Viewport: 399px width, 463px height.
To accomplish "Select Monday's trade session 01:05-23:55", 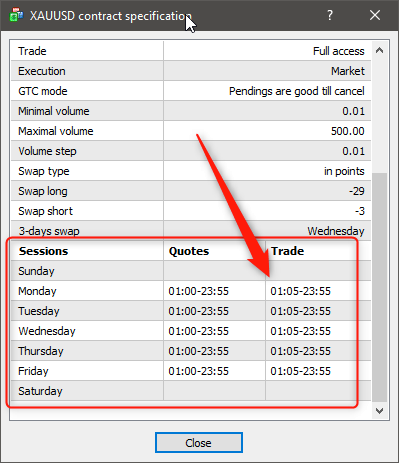I will tap(300, 291).
